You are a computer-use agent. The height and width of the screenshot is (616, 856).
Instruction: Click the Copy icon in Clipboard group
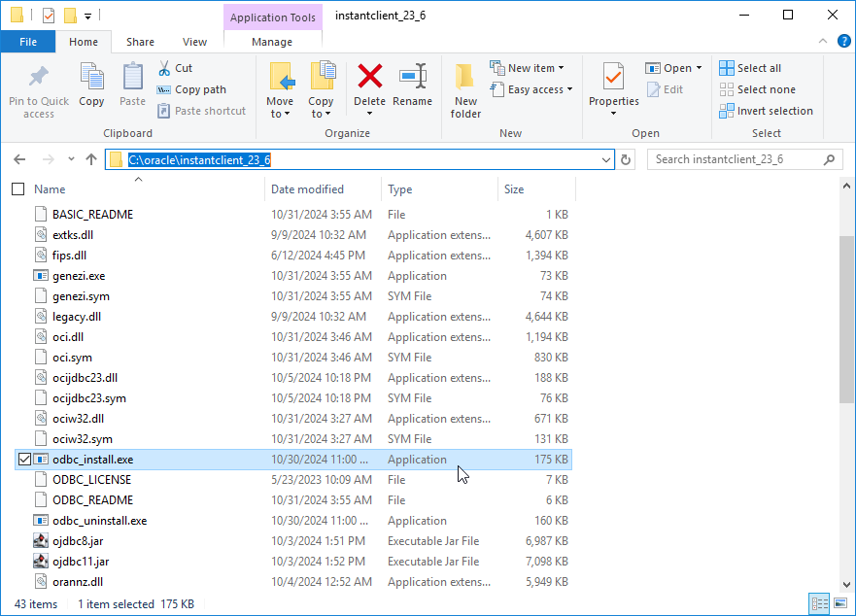coord(91,78)
